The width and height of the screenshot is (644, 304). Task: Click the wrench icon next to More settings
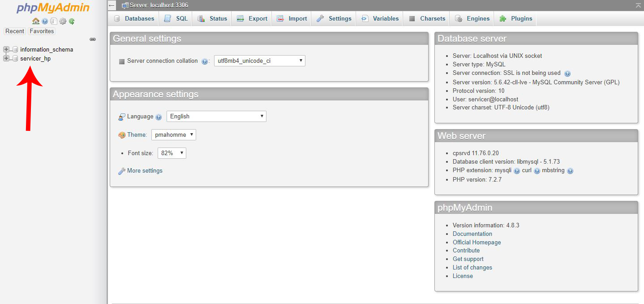[121, 170]
